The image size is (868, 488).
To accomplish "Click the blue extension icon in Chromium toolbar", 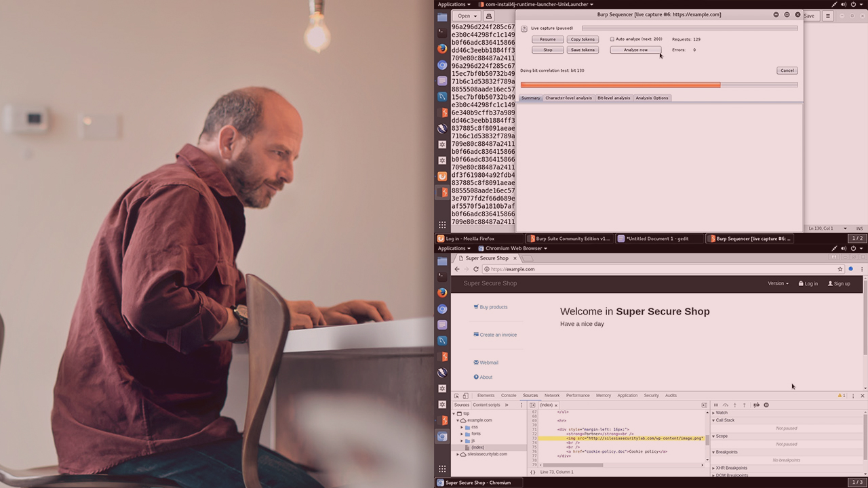I will (850, 269).
